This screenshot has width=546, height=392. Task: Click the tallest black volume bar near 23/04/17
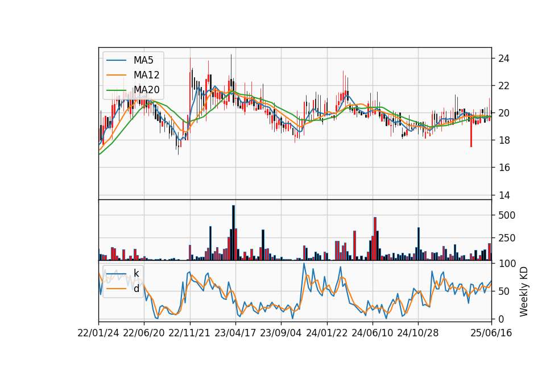click(x=233, y=233)
